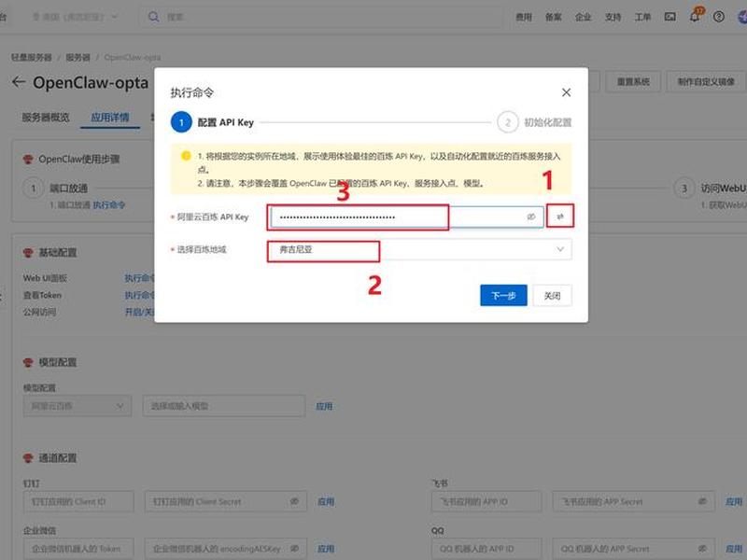Viewport: 747px width, 560px height.
Task: Click the OpenClaw使用步骤 lobster icon
Action: coord(28,159)
